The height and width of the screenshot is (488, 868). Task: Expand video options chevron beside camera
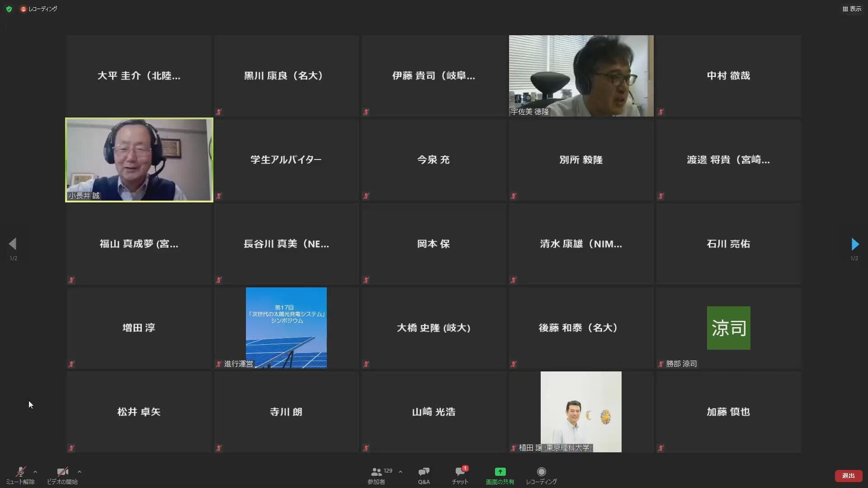tap(80, 472)
